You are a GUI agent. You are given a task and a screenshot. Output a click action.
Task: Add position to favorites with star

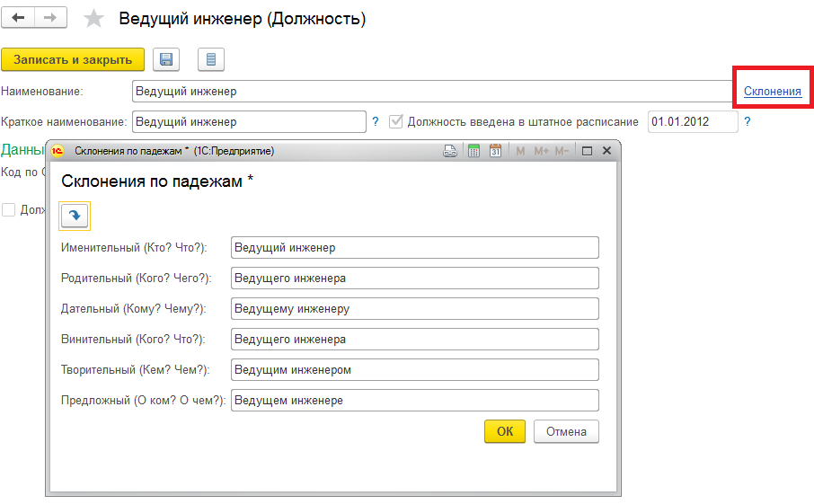93,19
